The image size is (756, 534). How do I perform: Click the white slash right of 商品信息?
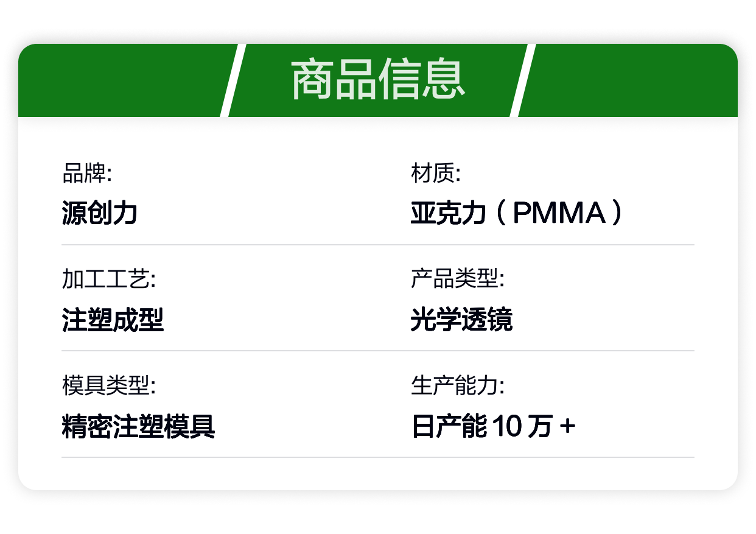coord(523,80)
